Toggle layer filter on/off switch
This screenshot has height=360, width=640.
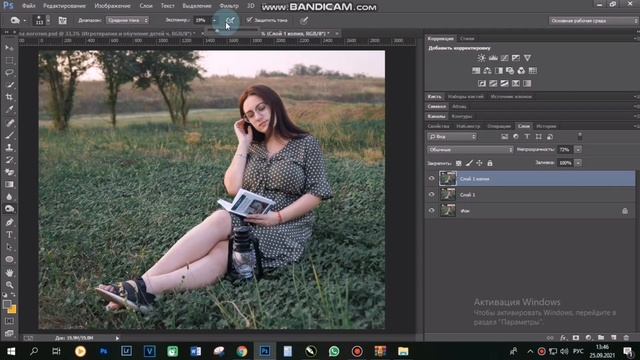coord(580,136)
